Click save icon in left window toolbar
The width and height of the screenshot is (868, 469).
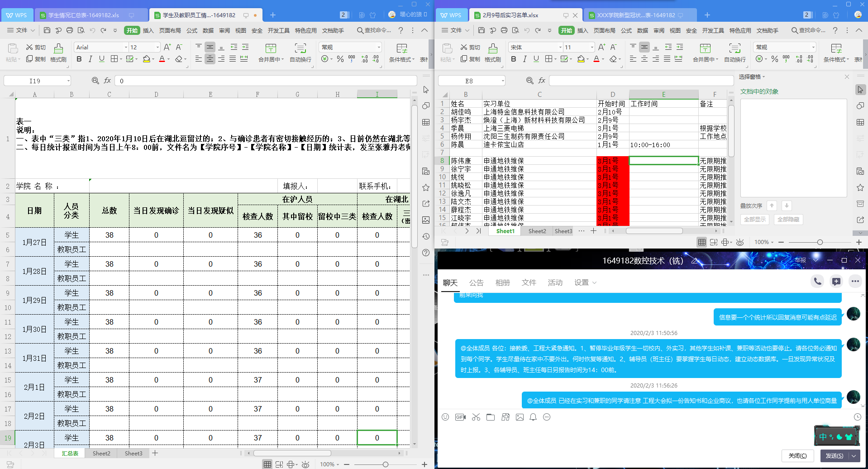47,30
